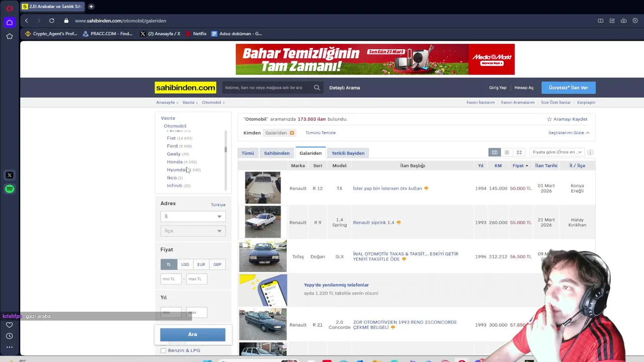644x362 pixels.
Task: Open the Opera toolbar snapshot camera icon
Action: [623, 21]
